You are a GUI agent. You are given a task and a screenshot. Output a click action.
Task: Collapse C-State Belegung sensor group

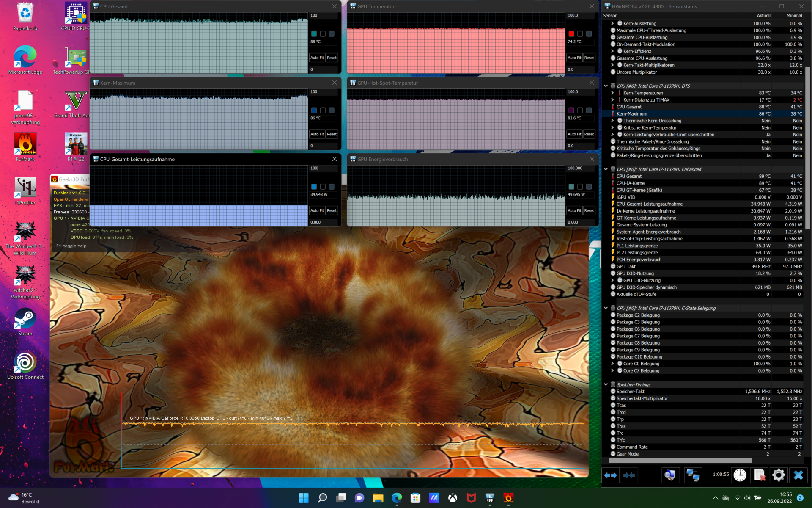[x=606, y=308]
